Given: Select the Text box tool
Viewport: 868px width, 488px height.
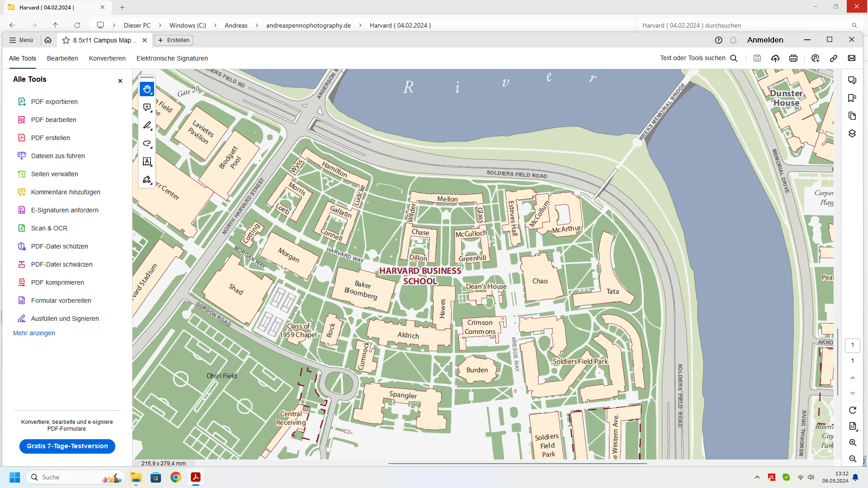Looking at the screenshot, I should (x=147, y=162).
